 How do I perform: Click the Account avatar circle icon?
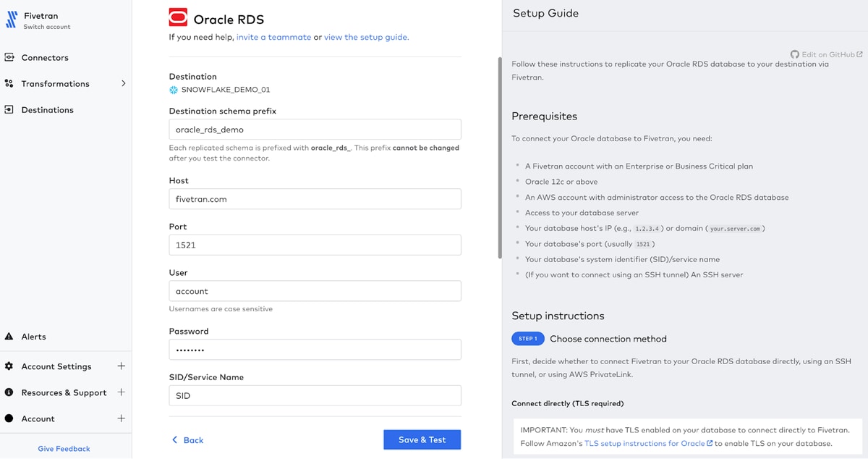(9, 418)
